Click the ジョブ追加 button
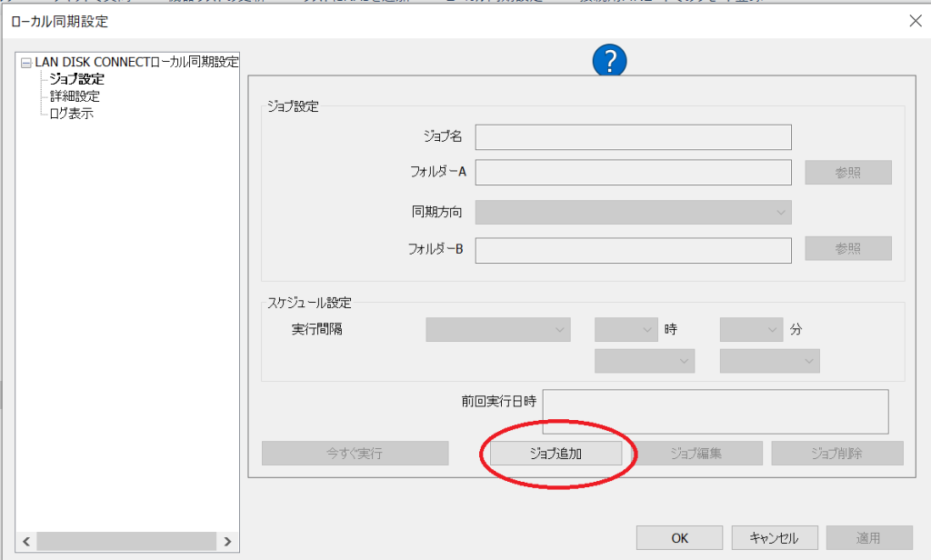Viewport: 931px width, 560px height. tap(556, 453)
